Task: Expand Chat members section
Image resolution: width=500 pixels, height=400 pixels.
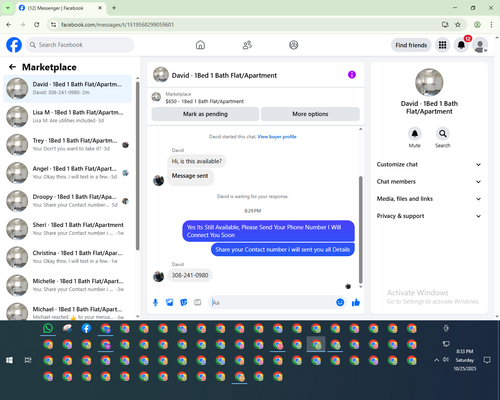Action: tap(429, 182)
